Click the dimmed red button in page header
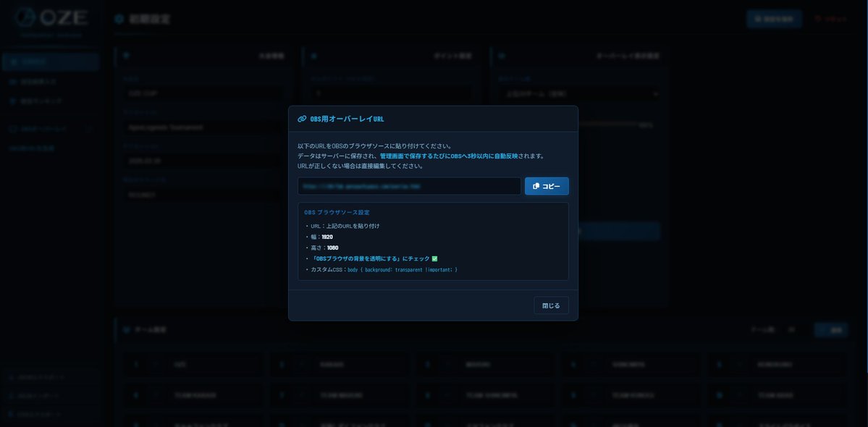The height and width of the screenshot is (427, 868). (830, 19)
